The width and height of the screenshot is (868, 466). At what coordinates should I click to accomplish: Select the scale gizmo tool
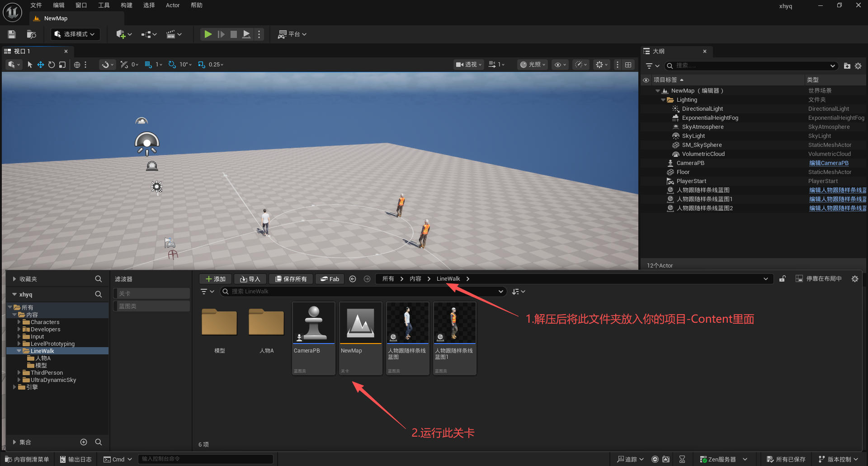[x=62, y=65]
